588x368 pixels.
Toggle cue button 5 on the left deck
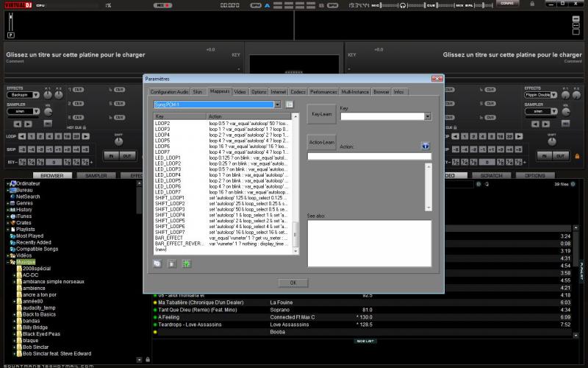[119, 103]
